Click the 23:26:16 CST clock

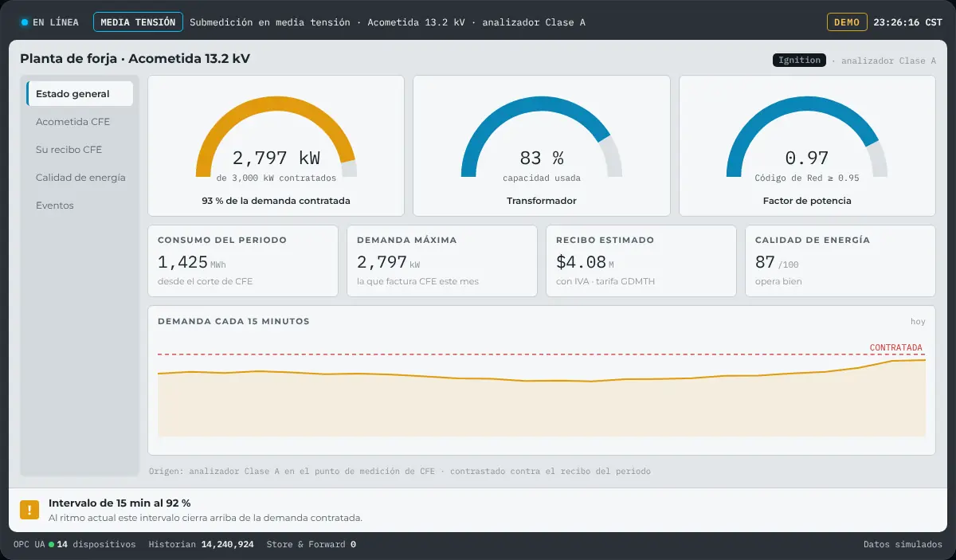pyautogui.click(x=908, y=22)
